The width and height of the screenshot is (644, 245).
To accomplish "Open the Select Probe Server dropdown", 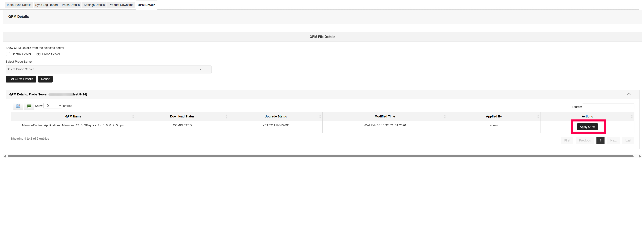I will click(x=109, y=69).
